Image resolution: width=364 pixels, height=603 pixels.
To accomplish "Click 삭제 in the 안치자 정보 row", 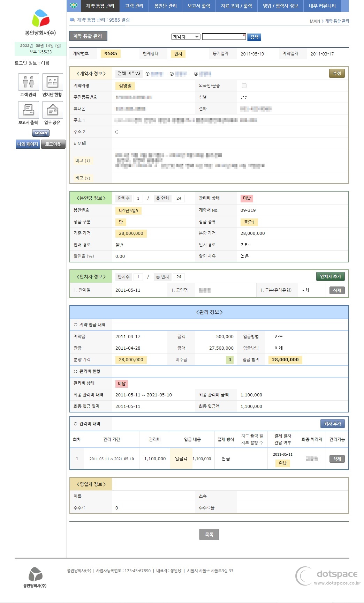I will click(x=337, y=290).
